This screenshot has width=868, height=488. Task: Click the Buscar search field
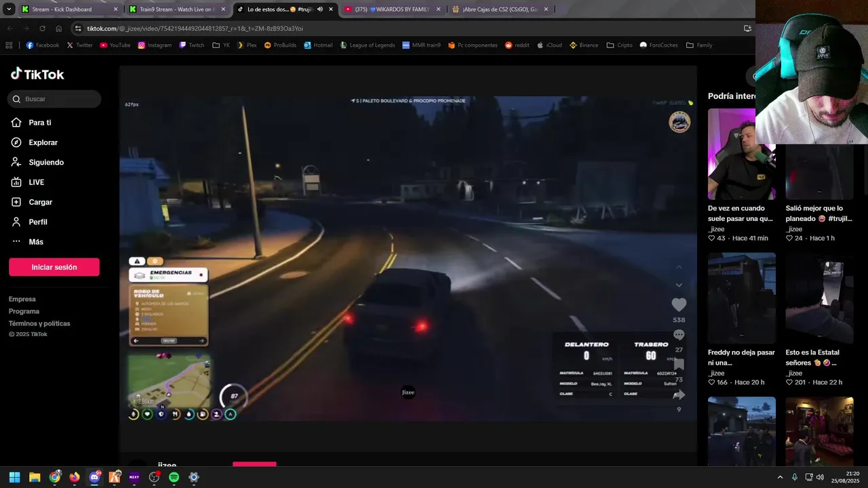pos(54,99)
